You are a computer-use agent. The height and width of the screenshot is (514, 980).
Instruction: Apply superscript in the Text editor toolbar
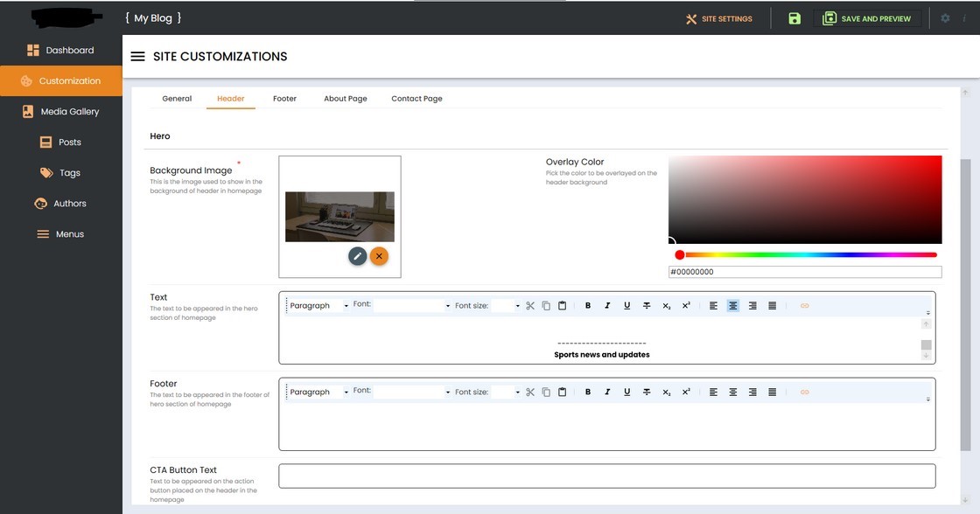pos(686,306)
